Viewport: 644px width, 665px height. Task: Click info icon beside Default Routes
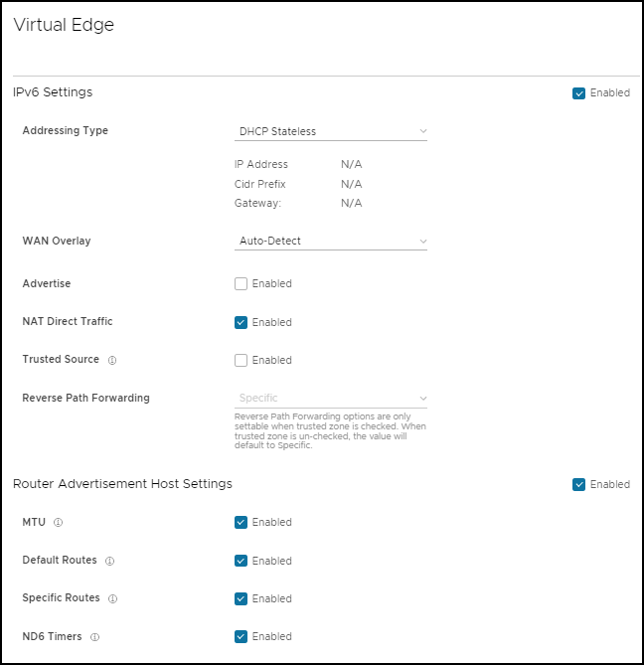(x=109, y=561)
